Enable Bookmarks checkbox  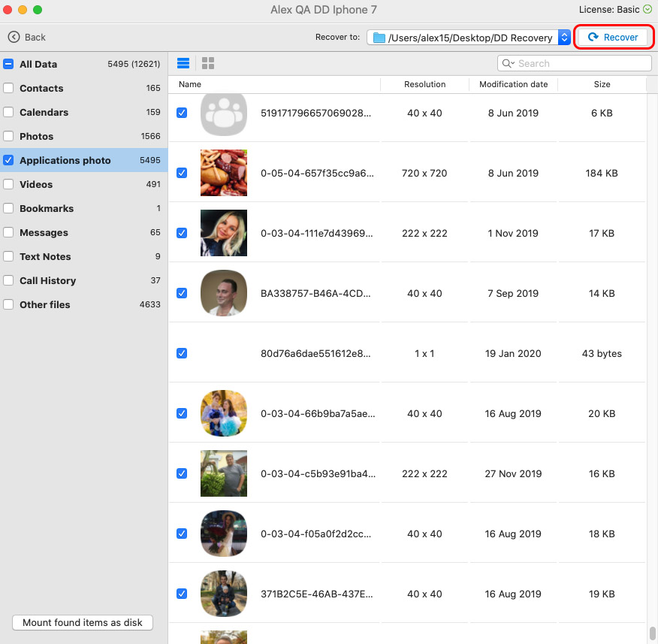8,208
